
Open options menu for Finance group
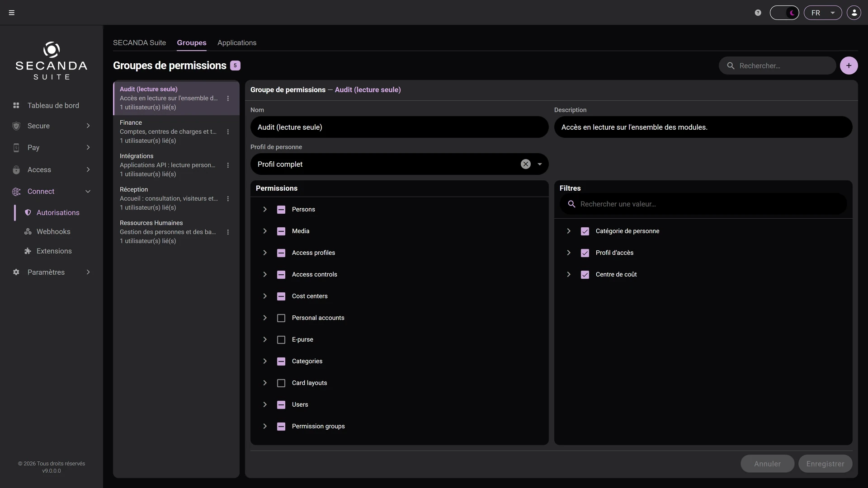tap(228, 132)
